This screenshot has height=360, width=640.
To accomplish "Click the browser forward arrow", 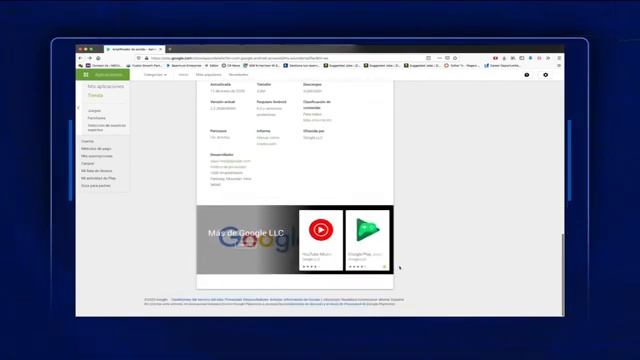I will [x=89, y=58].
